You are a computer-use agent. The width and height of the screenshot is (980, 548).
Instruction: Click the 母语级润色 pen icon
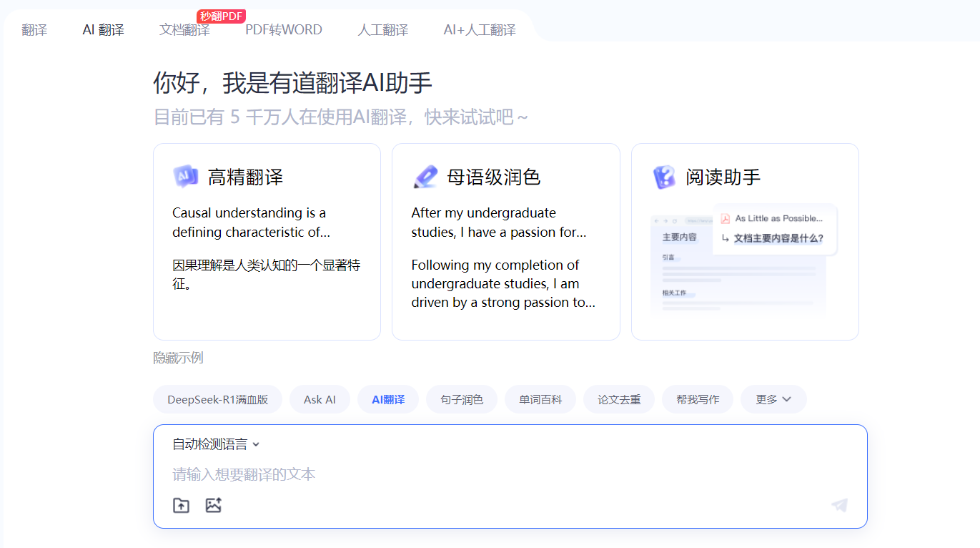(x=425, y=177)
